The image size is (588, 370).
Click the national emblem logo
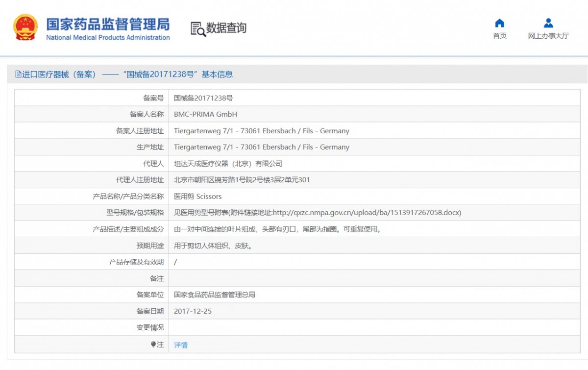click(25, 27)
